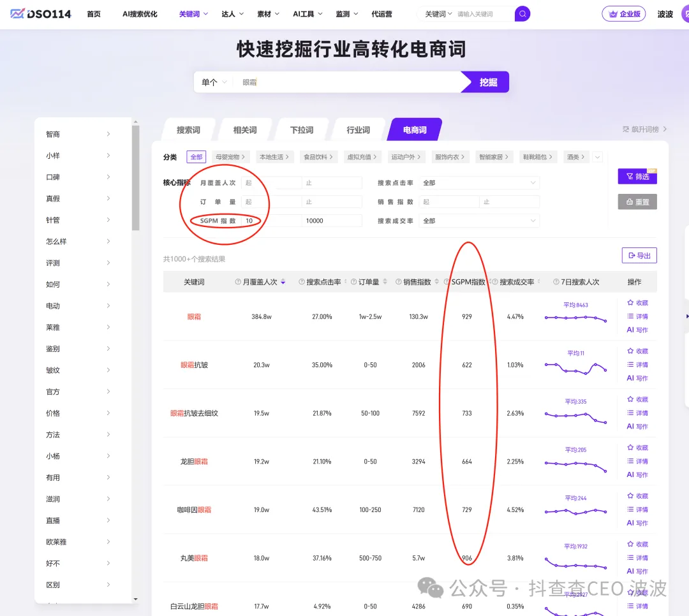
Task: Open 详情 for 眼霜抗皱 row
Action: [x=637, y=365]
